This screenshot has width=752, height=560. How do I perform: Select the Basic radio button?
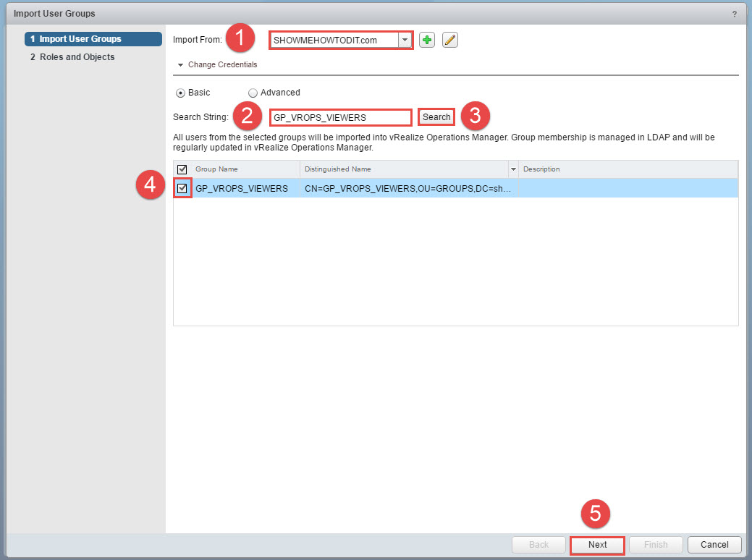tap(180, 93)
